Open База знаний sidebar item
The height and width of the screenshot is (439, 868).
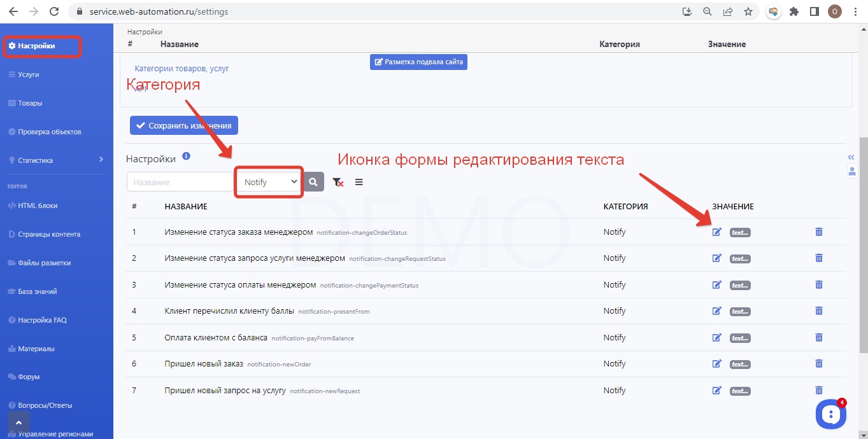click(x=37, y=291)
